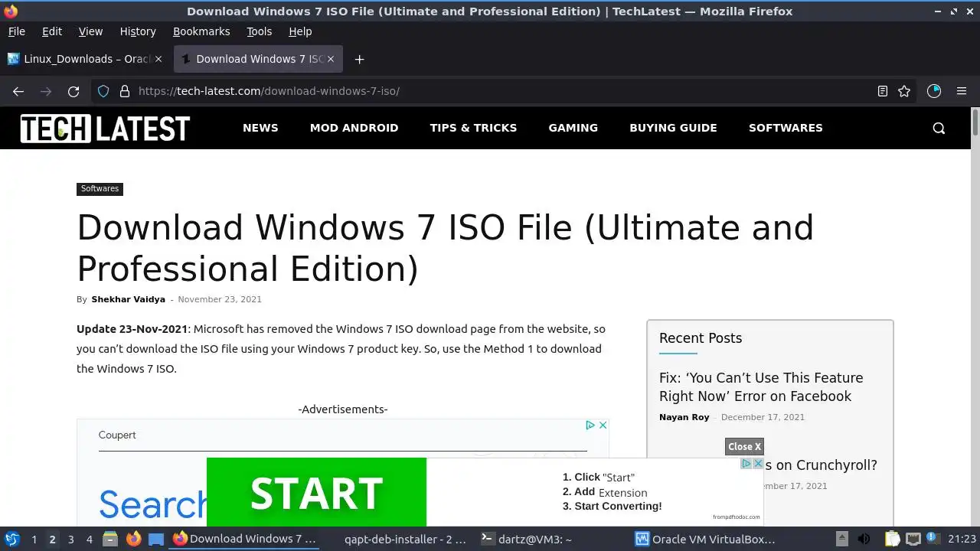Open author Nayan Roy's page
The image size is (980, 551).
684,417
